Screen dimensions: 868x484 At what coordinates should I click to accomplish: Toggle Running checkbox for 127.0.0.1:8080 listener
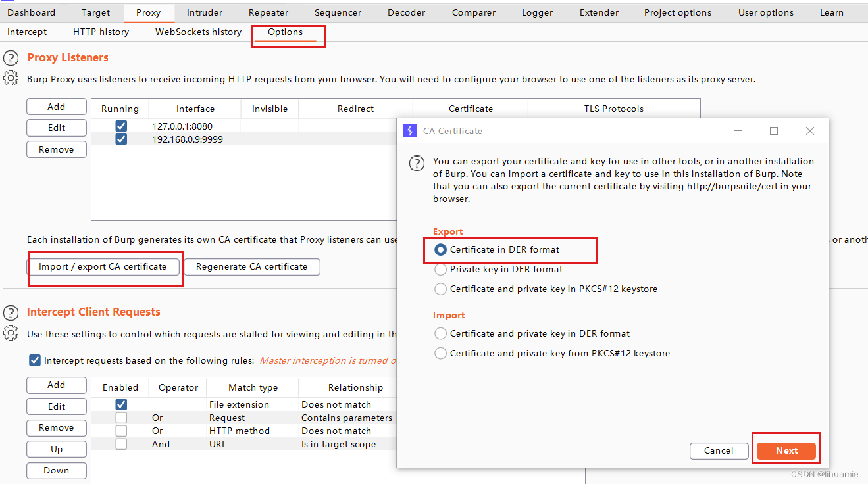click(121, 126)
